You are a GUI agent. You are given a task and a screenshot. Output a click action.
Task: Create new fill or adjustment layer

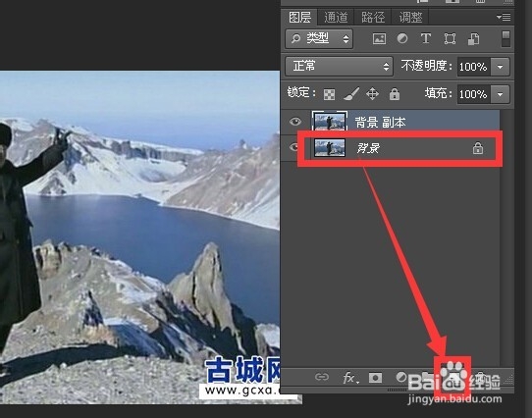[401, 378]
